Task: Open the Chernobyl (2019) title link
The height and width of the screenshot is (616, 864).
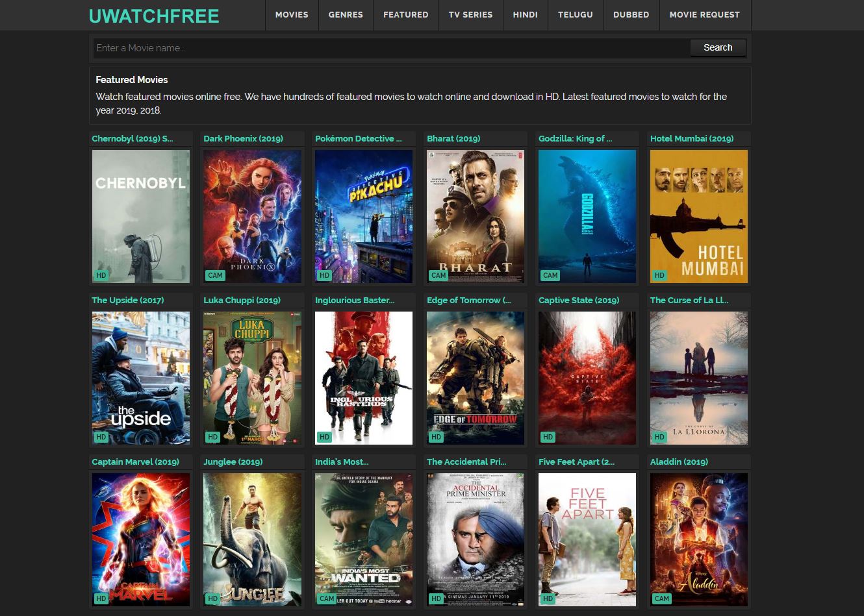Action: click(133, 138)
